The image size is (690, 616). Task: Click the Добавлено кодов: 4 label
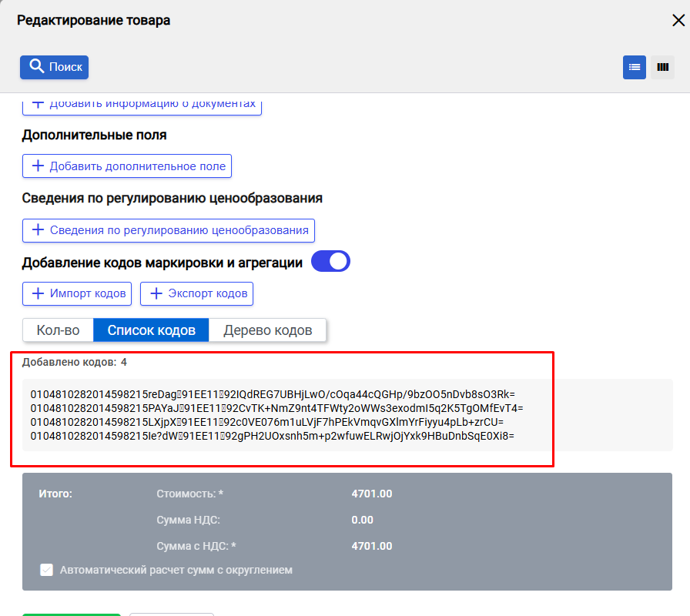[x=75, y=362]
